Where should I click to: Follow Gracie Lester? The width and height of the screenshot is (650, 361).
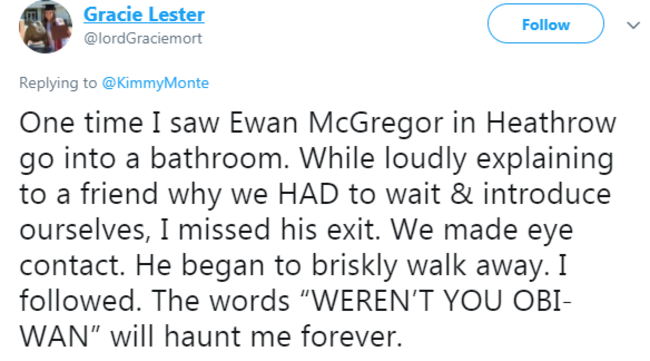coord(546,24)
